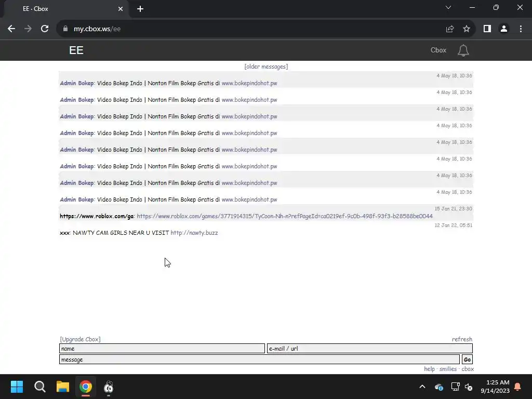Image resolution: width=532 pixels, height=399 pixels.
Task: Open the Chrome side panel icon
Action: pos(487,29)
